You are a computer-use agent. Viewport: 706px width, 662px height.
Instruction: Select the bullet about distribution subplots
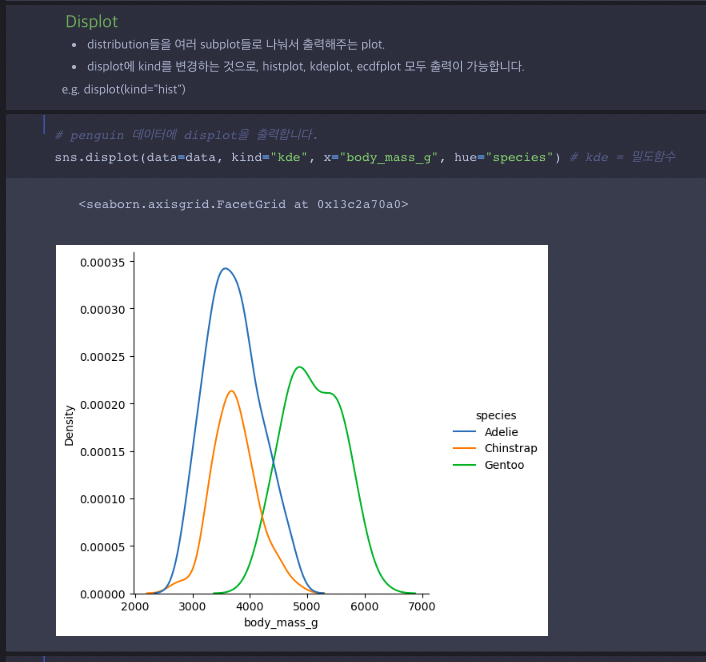pyautogui.click(x=235, y=44)
